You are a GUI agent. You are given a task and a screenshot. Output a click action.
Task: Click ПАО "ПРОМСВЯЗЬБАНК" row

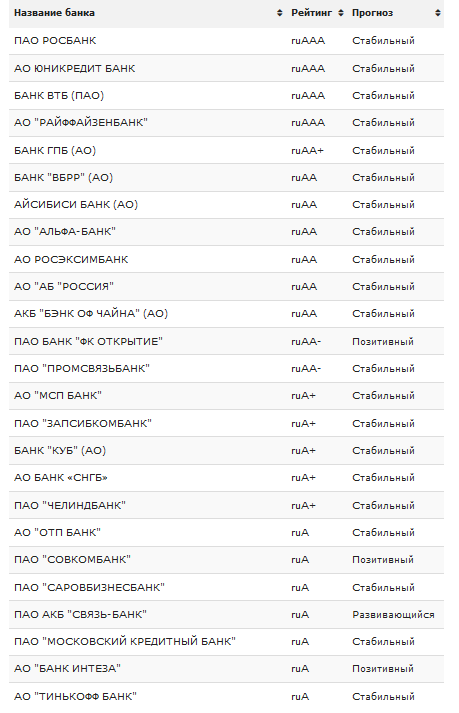226,368
